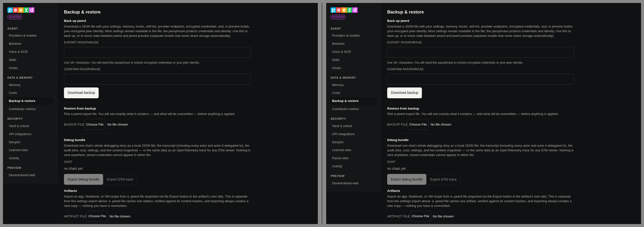Click the peerd logo in right window
Viewport: 644px width, 227px height.
tap(344, 10)
